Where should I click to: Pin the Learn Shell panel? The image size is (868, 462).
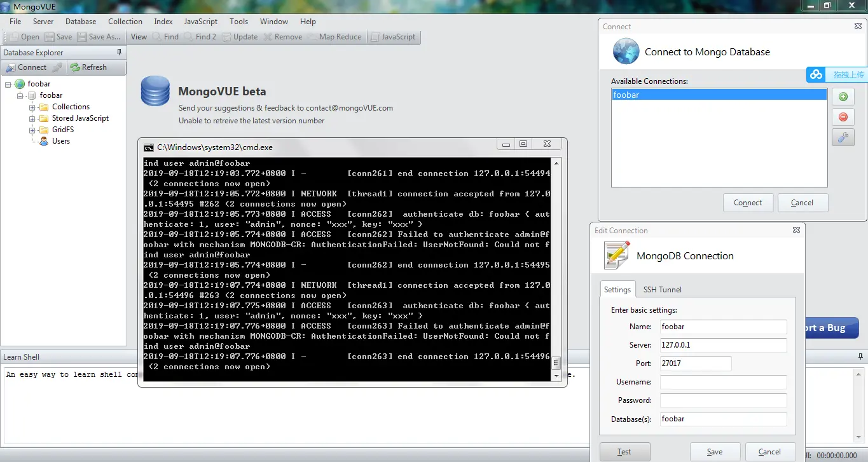click(x=860, y=357)
